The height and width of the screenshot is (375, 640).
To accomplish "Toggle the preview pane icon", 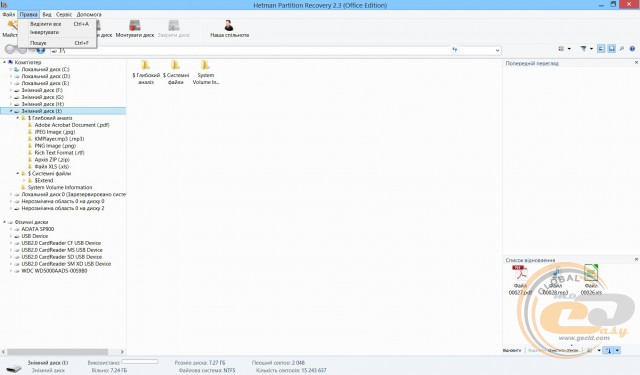I will point(611,49).
